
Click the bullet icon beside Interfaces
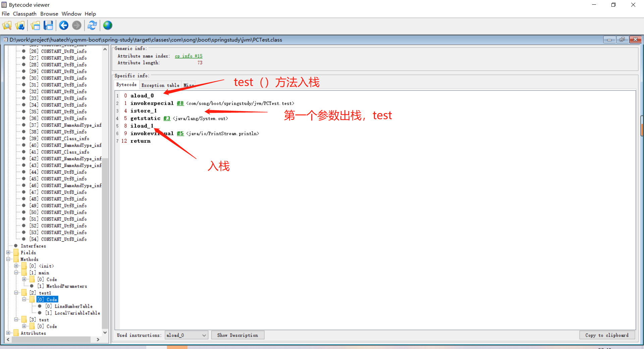click(x=16, y=246)
